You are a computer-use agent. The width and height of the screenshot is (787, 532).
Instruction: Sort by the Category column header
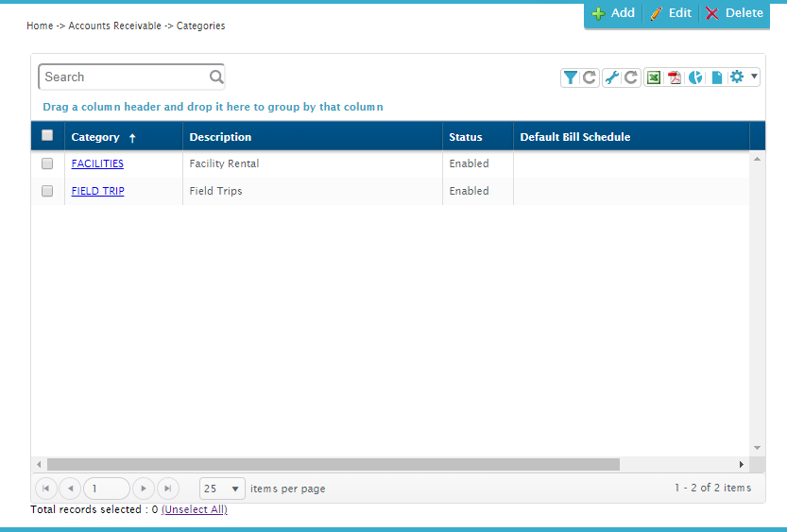point(95,137)
